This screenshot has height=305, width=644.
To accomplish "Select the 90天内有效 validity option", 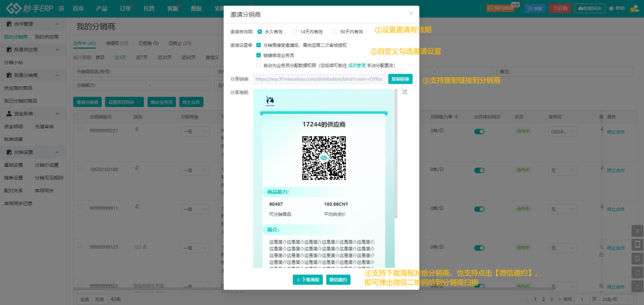I will [x=348, y=31].
